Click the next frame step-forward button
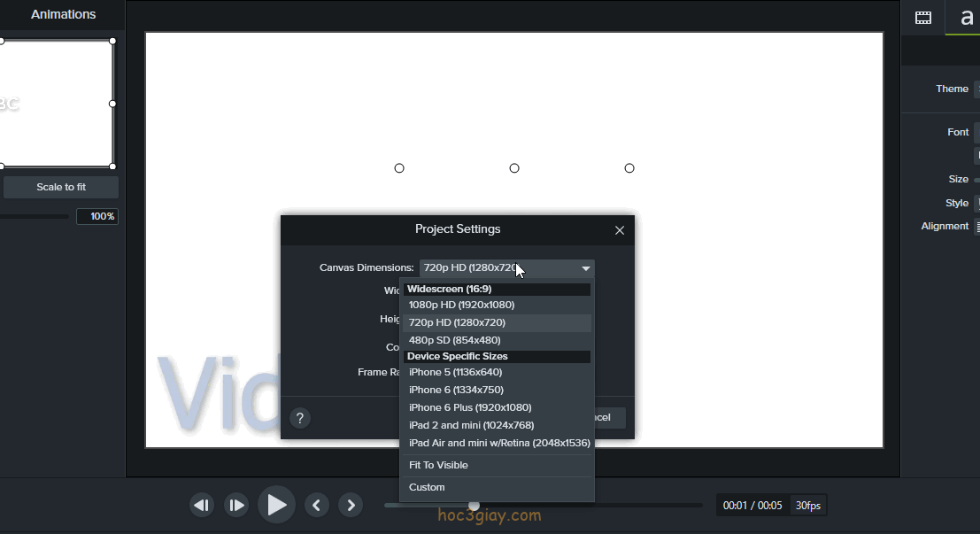 point(236,505)
